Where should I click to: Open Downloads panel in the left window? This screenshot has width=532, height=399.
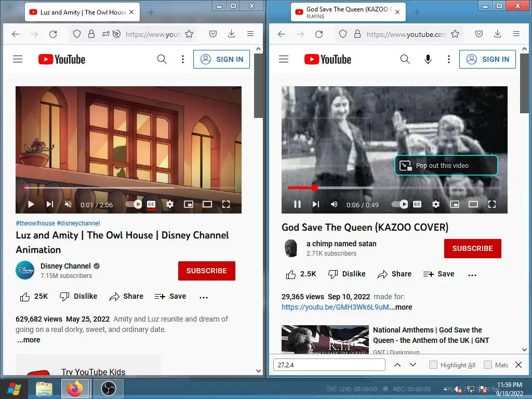tap(231, 34)
